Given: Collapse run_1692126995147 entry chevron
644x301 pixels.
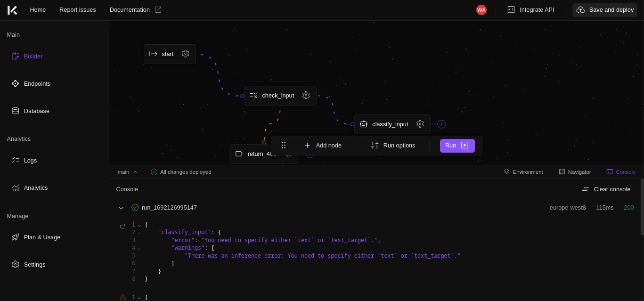Looking at the screenshot, I should (x=121, y=208).
